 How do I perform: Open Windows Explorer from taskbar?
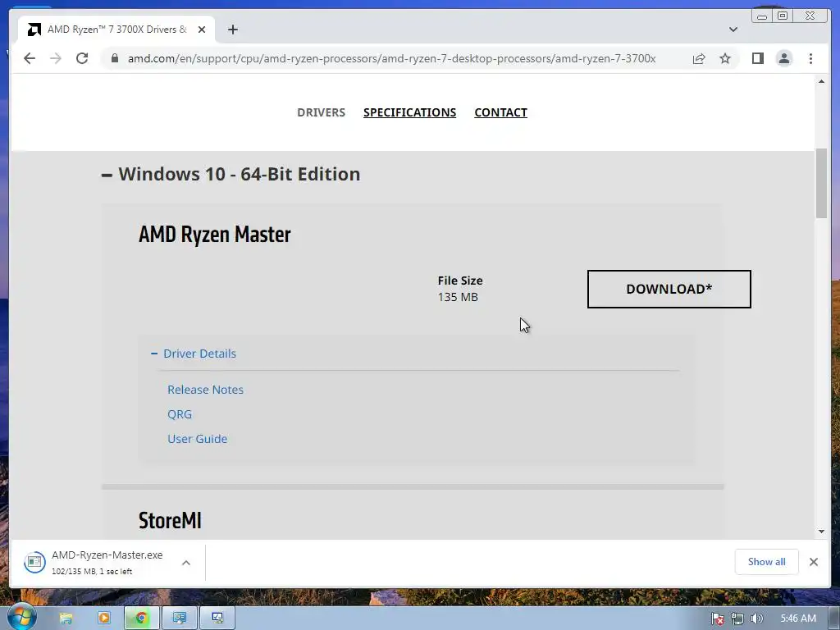point(66,619)
